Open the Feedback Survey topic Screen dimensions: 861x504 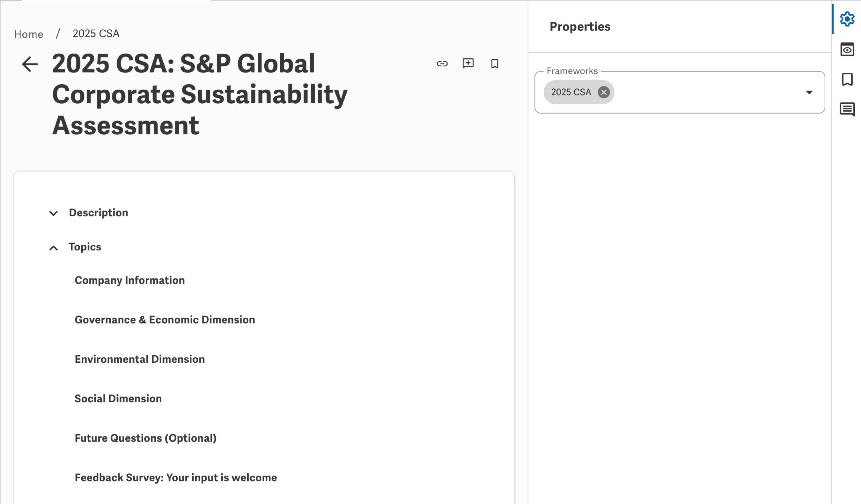176,478
